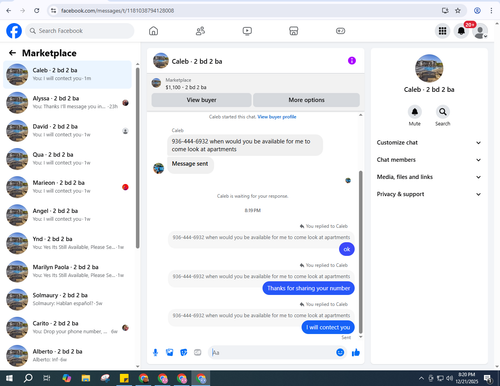This screenshot has width=500, height=386.
Task: Open the GIF picker icon
Action: point(198,352)
